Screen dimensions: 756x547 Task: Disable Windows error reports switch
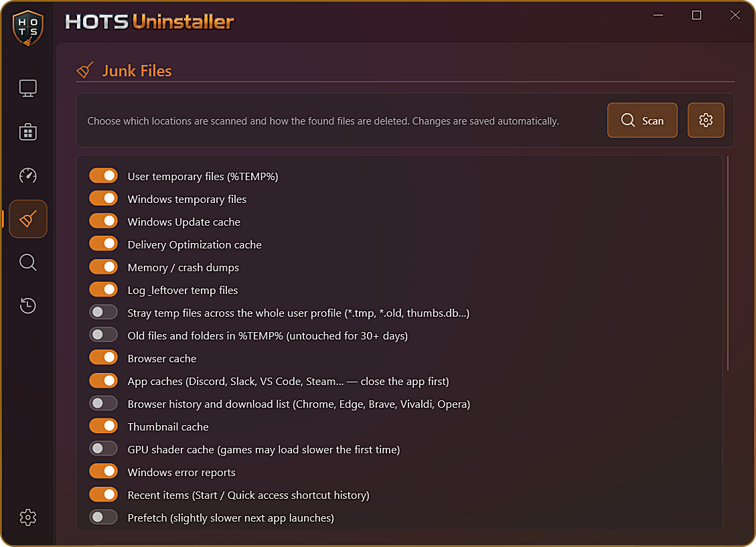104,471
